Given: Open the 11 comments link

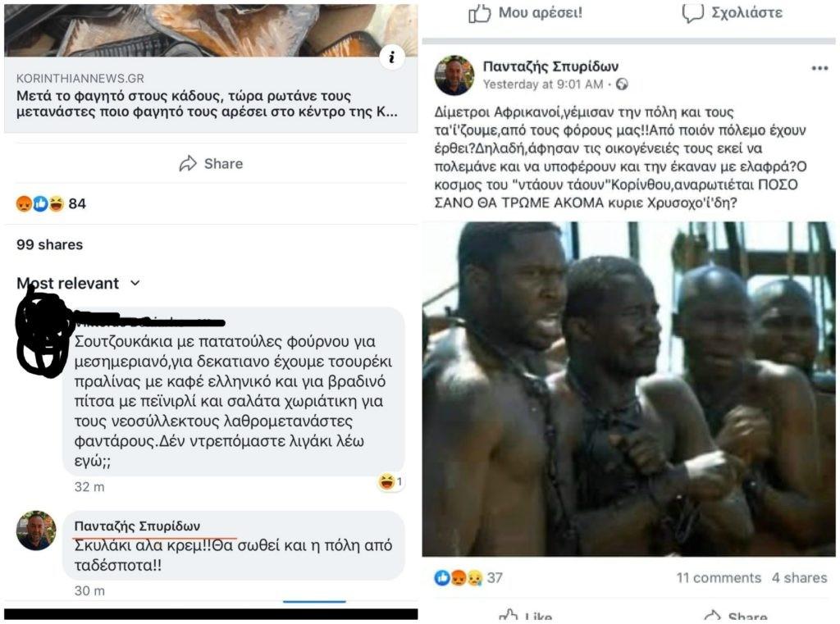Looking at the screenshot, I should point(719,578).
